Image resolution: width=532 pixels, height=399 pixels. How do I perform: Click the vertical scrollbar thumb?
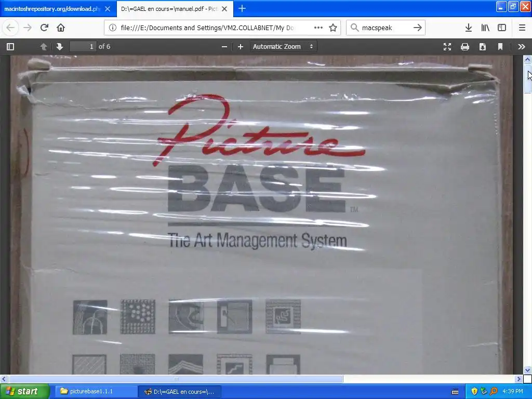pos(528,78)
